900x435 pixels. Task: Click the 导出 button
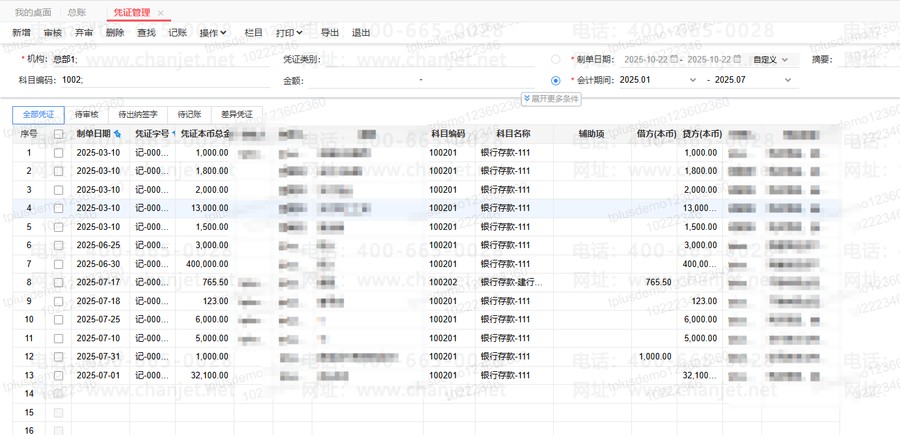tap(329, 33)
